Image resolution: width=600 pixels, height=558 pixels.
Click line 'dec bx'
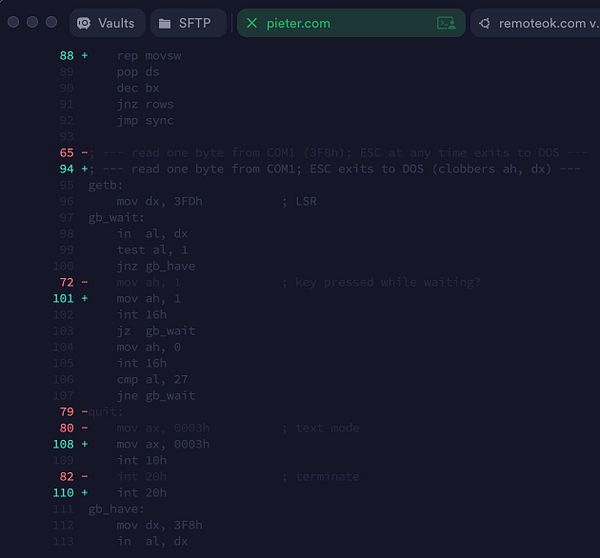click(x=138, y=88)
